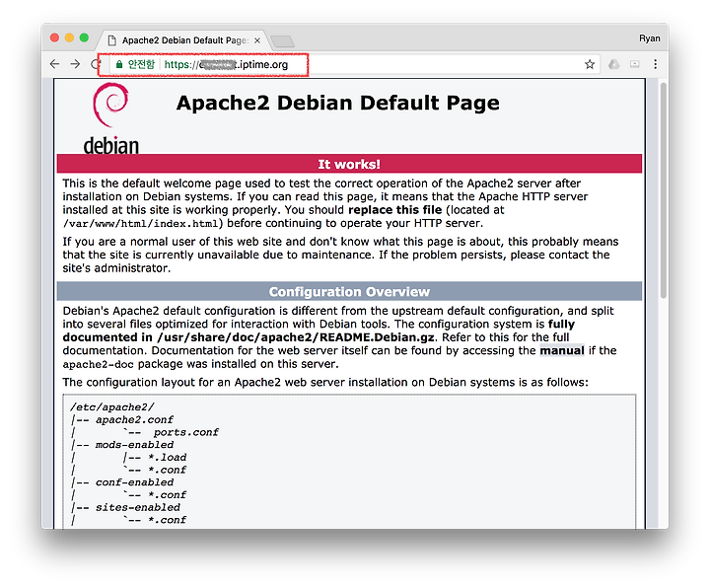The width and height of the screenshot is (710, 588).
Task: Select the Apache2 Debian Default Page tab
Action: coord(183,40)
